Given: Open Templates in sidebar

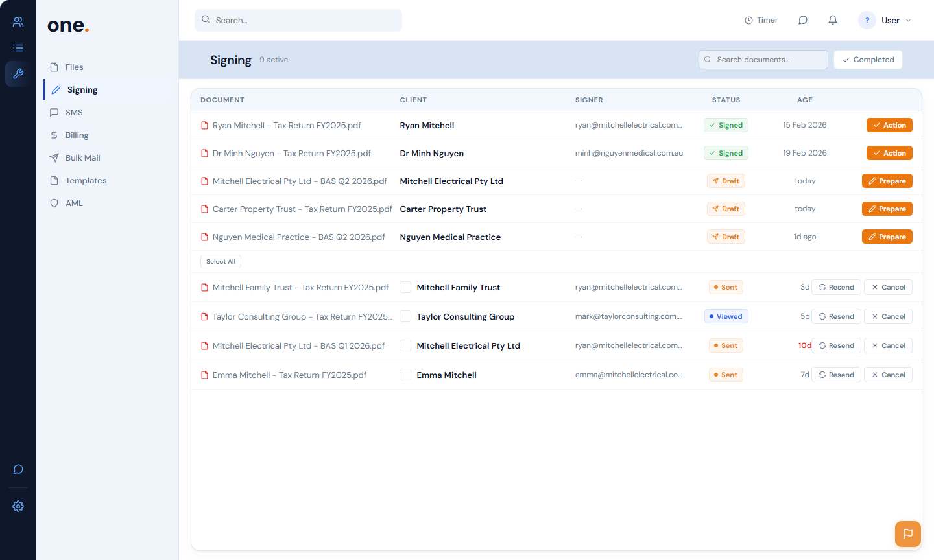Looking at the screenshot, I should tap(108, 181).
